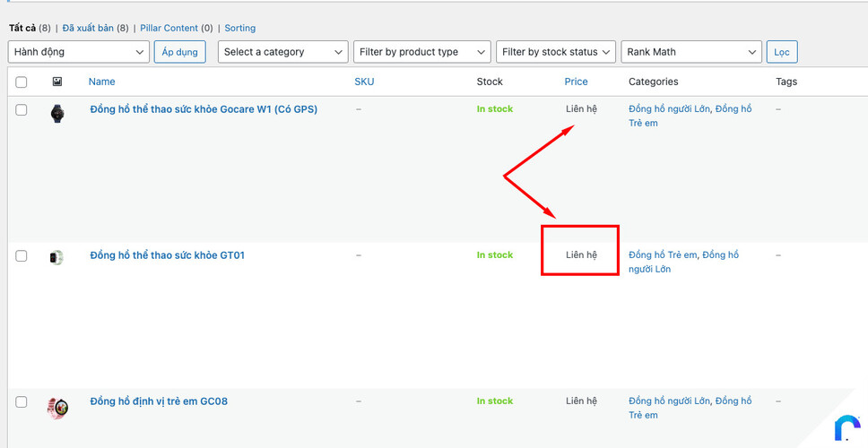Click the image thumbnail column header icon
868x448 pixels.
pyautogui.click(x=57, y=82)
